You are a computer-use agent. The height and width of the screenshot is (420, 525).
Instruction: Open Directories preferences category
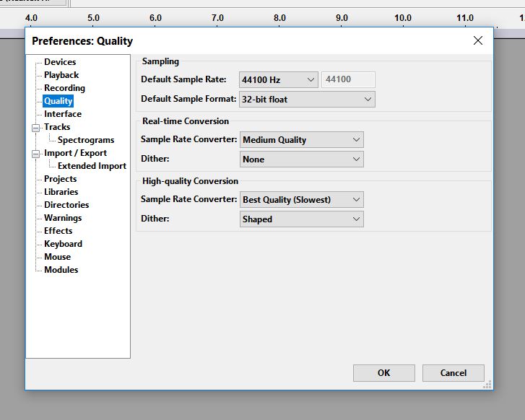[66, 205]
